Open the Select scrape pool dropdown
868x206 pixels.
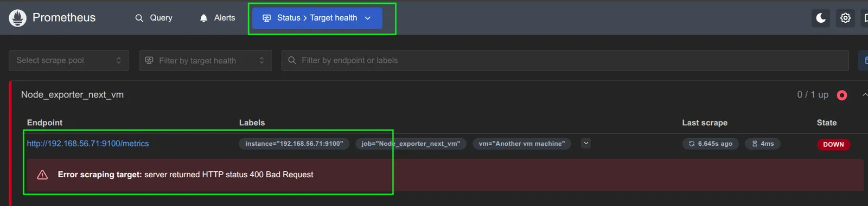coord(69,60)
